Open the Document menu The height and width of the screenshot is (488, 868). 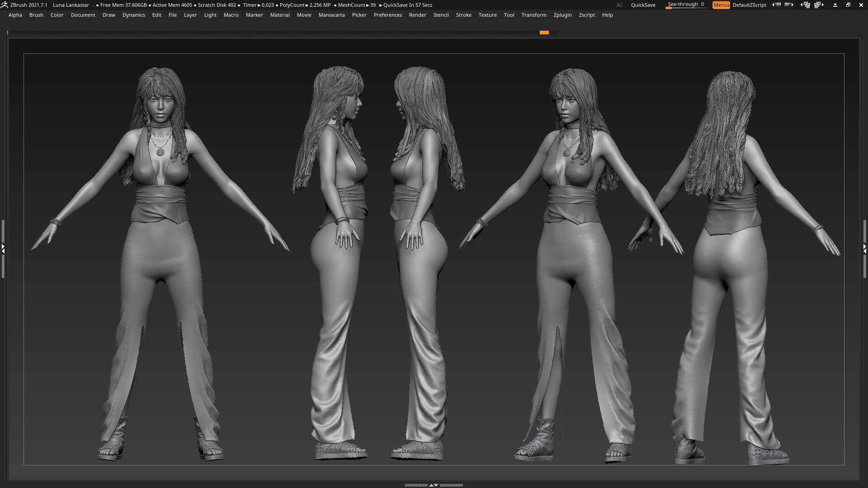point(83,15)
